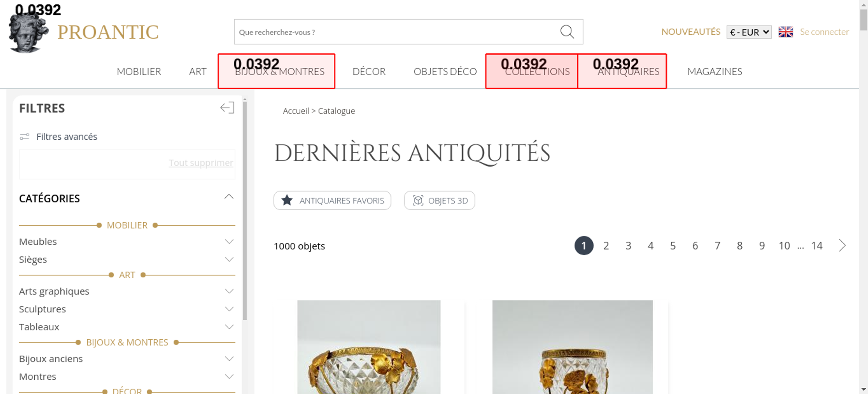The width and height of the screenshot is (868, 394).
Task: Click the Objets 3D cube icon
Action: click(418, 200)
